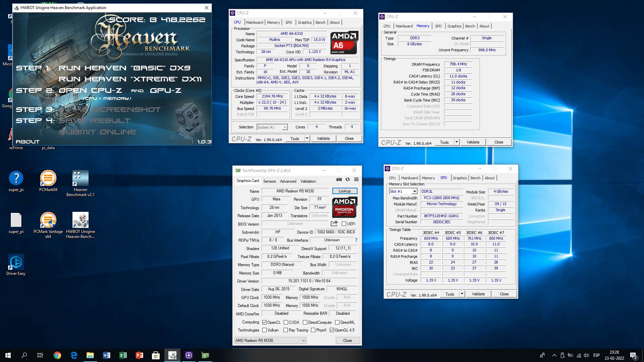
Task: Click the volume speaker tray icon
Action: click(x=586, y=355)
